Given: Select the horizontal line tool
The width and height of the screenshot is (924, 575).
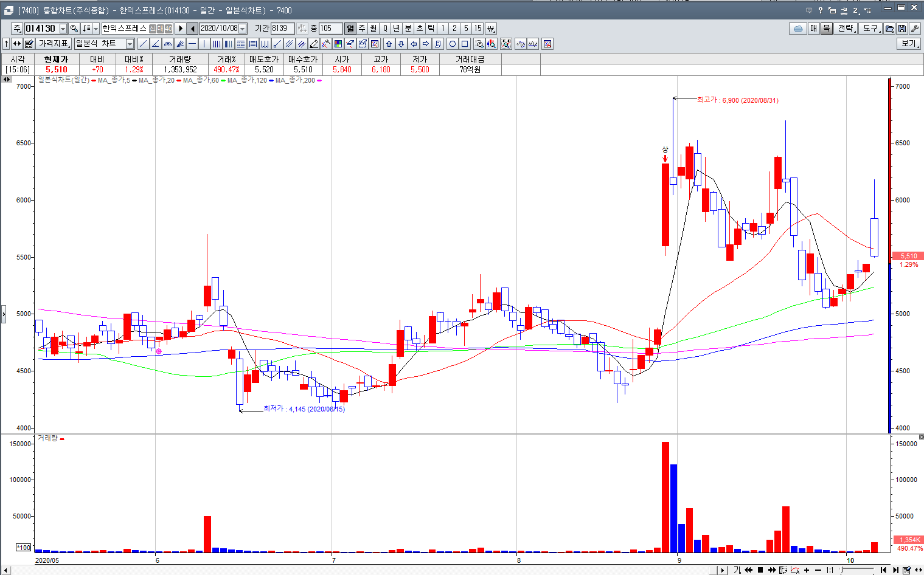Looking at the screenshot, I should (x=192, y=44).
